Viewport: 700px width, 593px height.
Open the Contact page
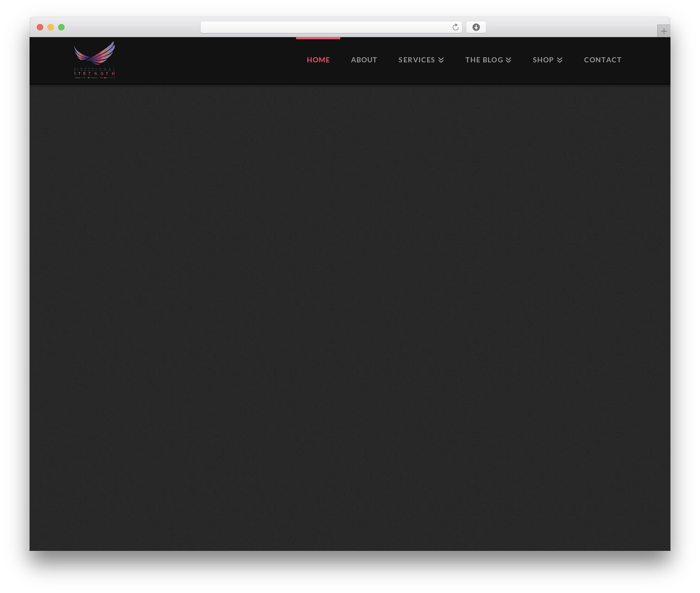pyautogui.click(x=603, y=60)
